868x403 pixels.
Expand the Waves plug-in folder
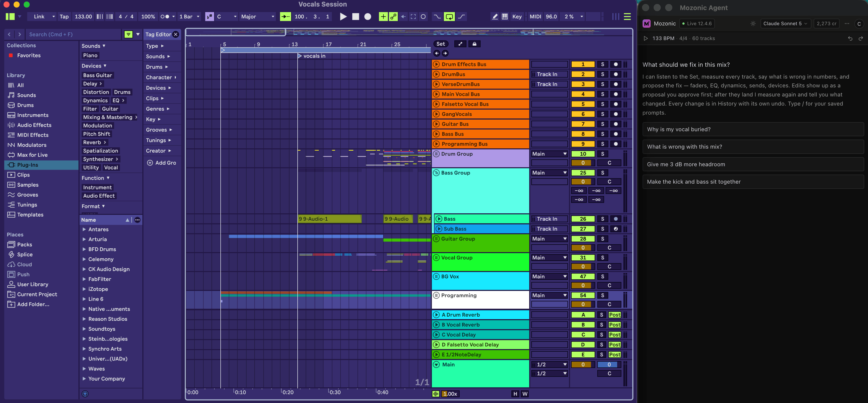(x=84, y=369)
